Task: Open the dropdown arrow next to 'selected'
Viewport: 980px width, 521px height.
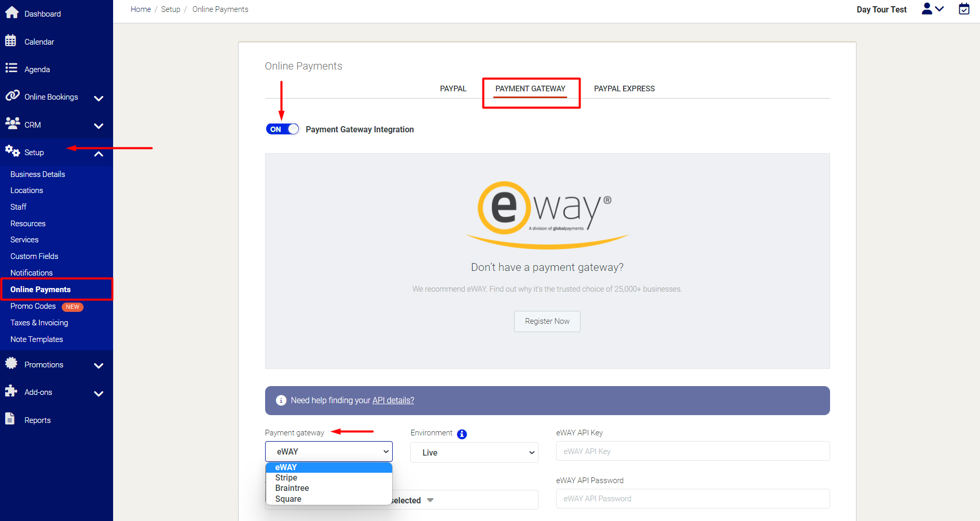Action: [x=430, y=500]
